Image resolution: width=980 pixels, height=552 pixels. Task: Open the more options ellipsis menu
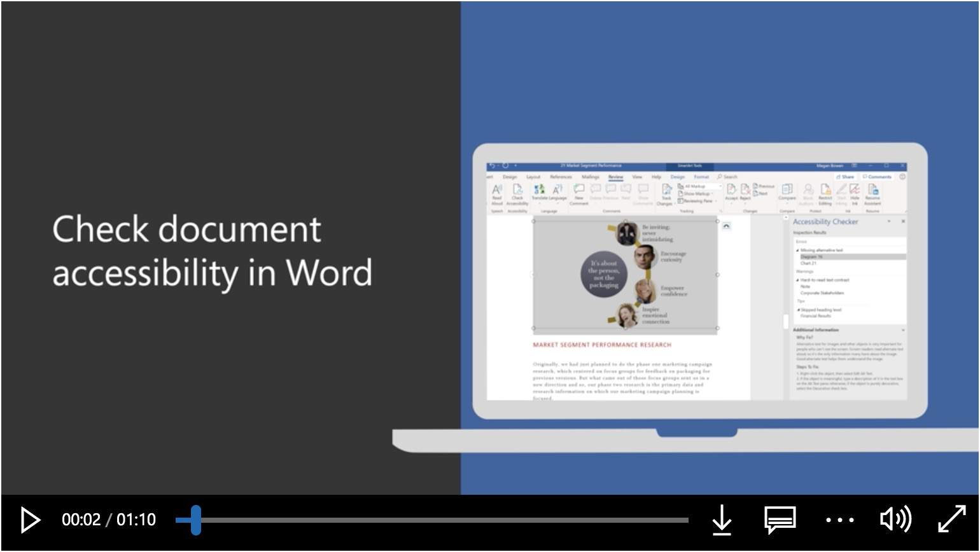[839, 520]
